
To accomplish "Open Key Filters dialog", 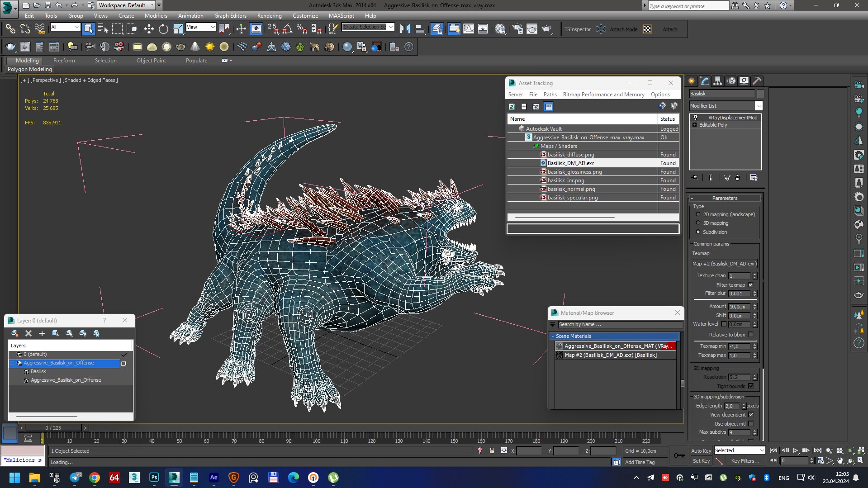I will [745, 461].
